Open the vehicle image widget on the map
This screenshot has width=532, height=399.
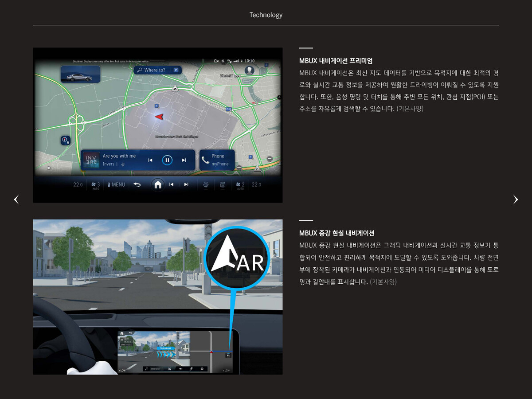click(80, 74)
